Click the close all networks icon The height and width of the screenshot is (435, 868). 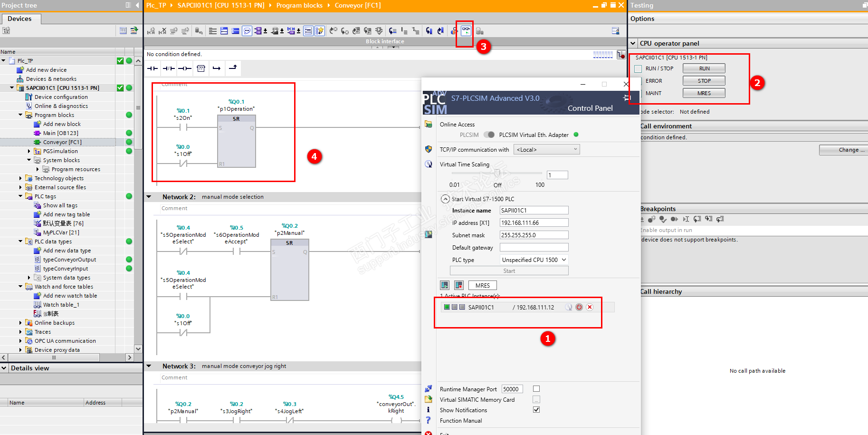click(235, 31)
